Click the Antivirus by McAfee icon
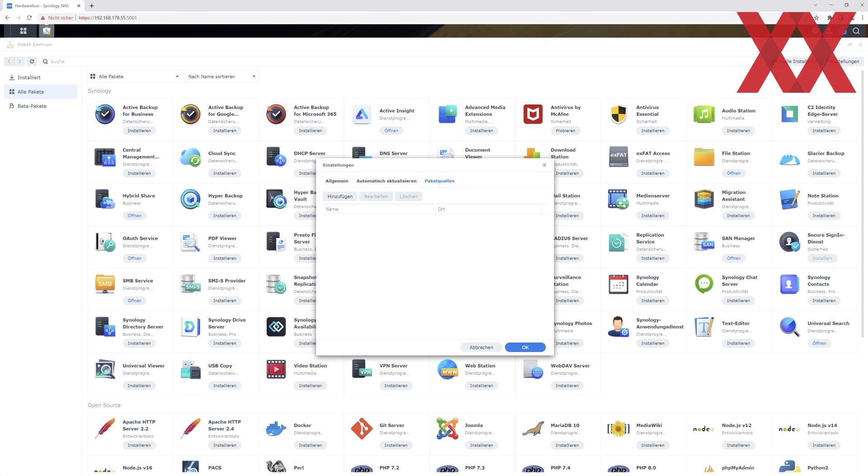The height and width of the screenshot is (476, 868). (533, 114)
